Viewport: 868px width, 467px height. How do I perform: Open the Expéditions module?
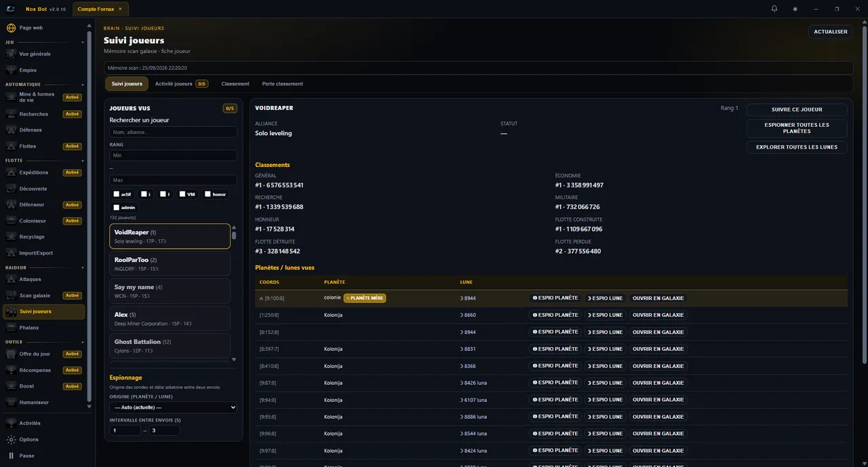pyautogui.click(x=44, y=172)
